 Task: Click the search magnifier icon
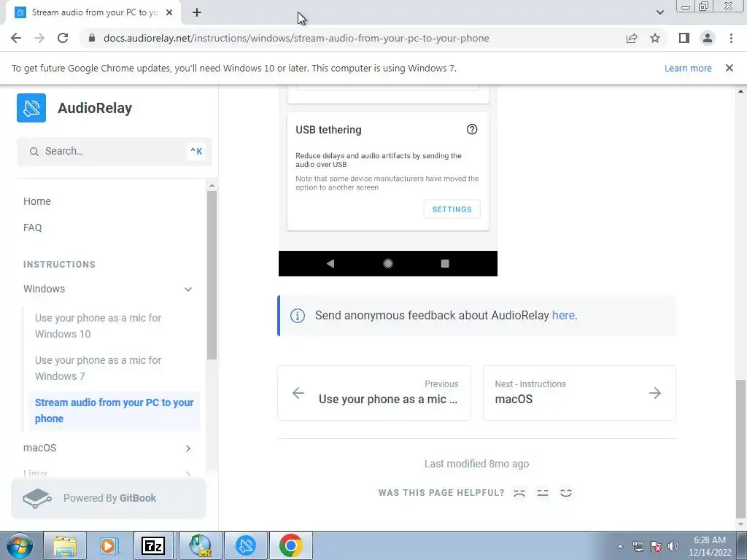pyautogui.click(x=34, y=152)
